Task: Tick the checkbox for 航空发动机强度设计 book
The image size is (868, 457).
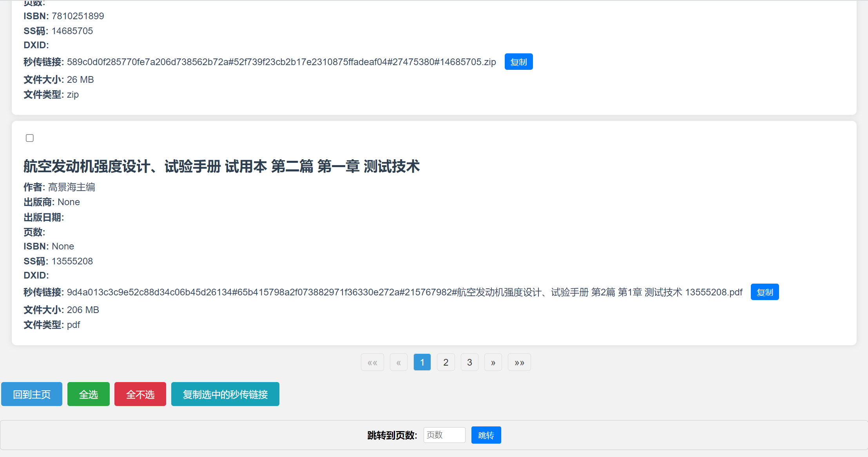Action: 30,138
